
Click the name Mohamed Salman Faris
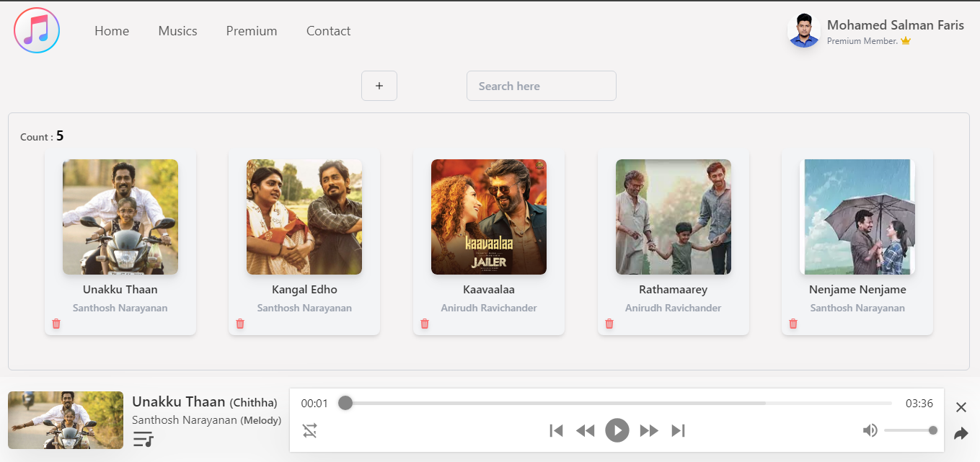pyautogui.click(x=896, y=25)
